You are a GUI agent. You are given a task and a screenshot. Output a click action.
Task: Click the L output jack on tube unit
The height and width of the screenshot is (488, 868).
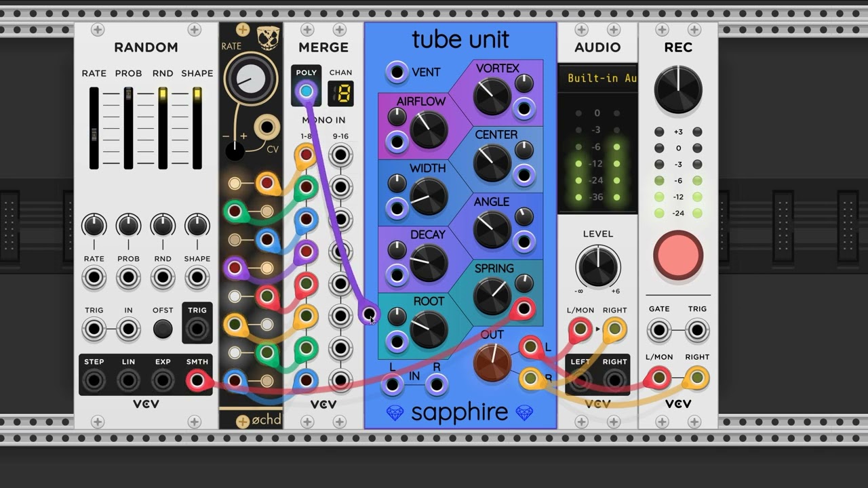(x=530, y=348)
